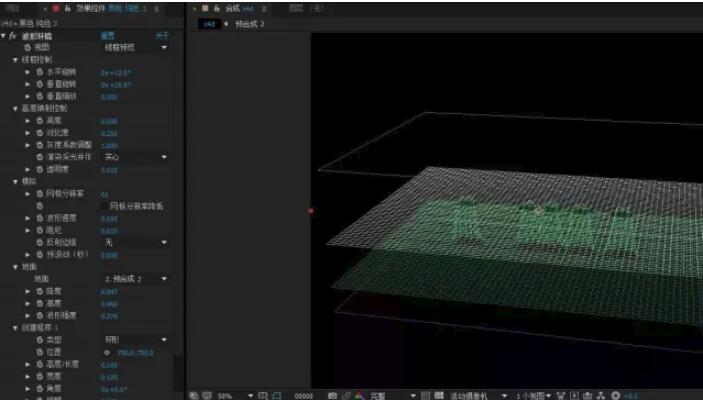The width and height of the screenshot is (703, 400).
Task: Collapse the 波形环境 effect group
Action: coord(4,35)
